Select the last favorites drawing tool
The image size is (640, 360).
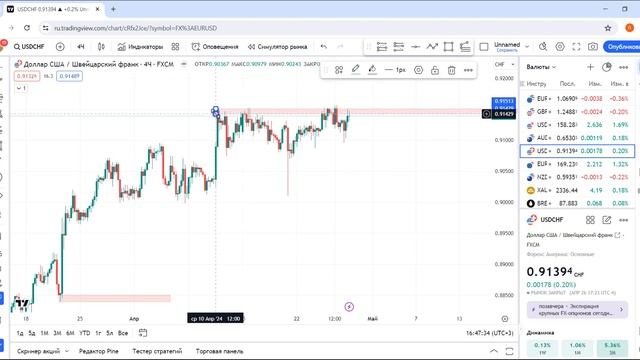click(x=465, y=47)
